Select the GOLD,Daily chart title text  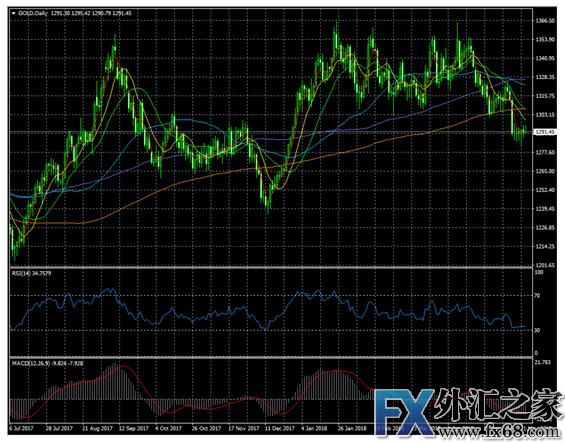click(x=32, y=13)
